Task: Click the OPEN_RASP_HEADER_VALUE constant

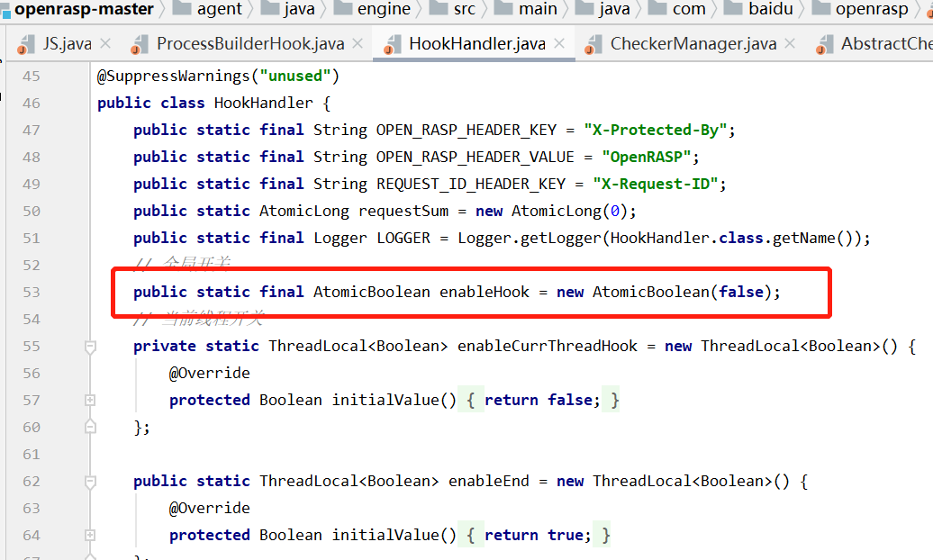Action: tap(475, 158)
